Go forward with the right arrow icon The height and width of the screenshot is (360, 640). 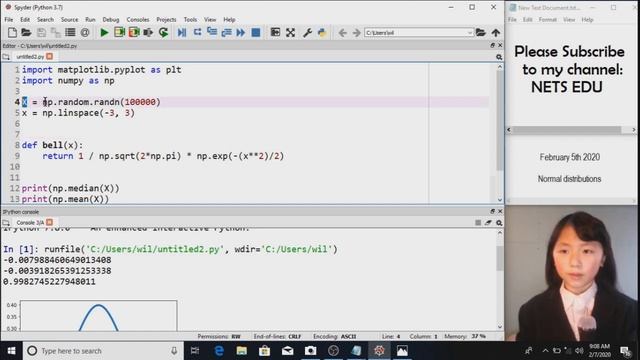click(x=356, y=33)
